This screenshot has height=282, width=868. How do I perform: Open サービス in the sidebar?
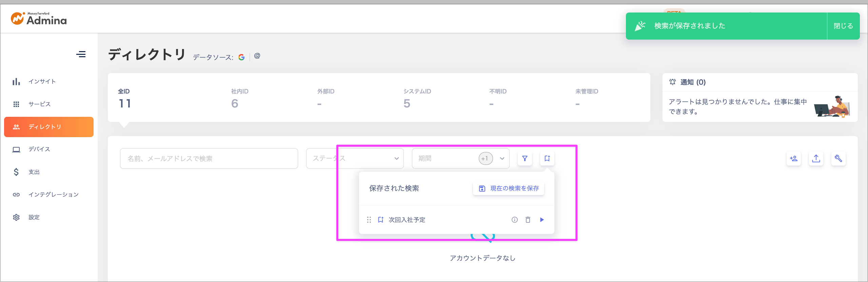pyautogui.click(x=49, y=104)
